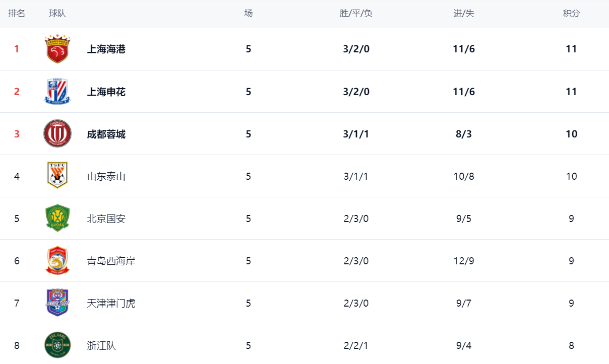Viewport: 609px width, 364px height.
Task: Select the 天津津门虎 team name
Action: pyautogui.click(x=111, y=303)
